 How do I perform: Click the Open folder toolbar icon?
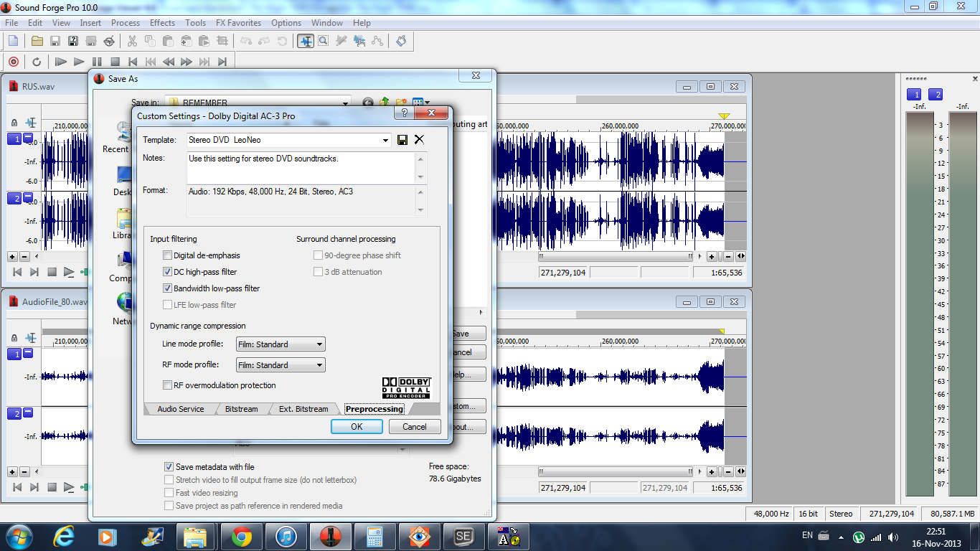click(x=37, y=41)
